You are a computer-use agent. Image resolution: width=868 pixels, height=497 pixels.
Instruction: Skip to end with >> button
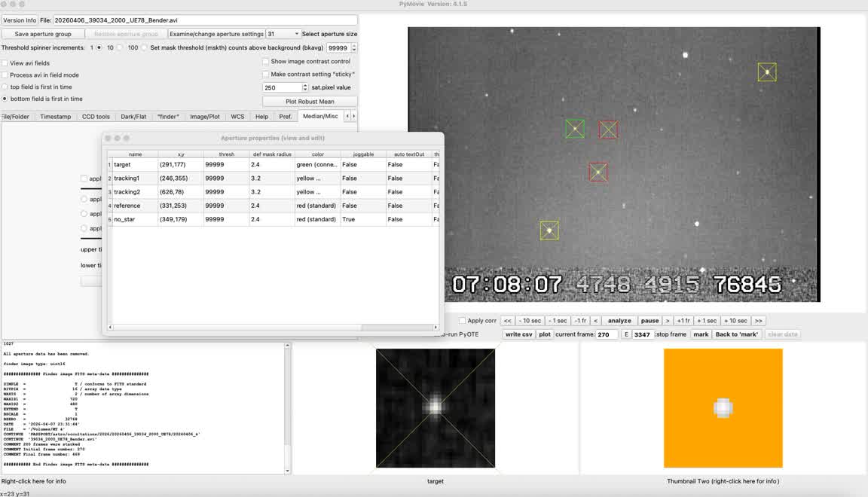click(758, 321)
